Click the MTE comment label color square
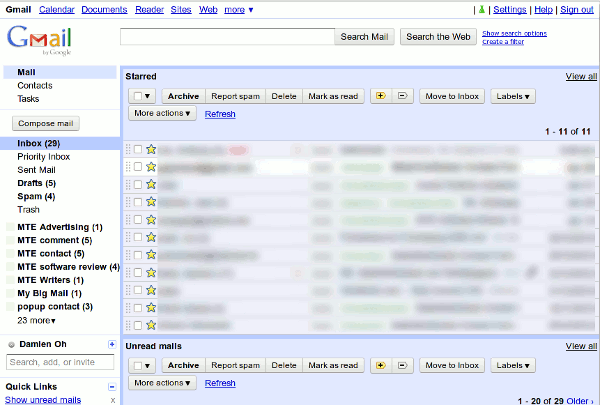 (x=10, y=240)
